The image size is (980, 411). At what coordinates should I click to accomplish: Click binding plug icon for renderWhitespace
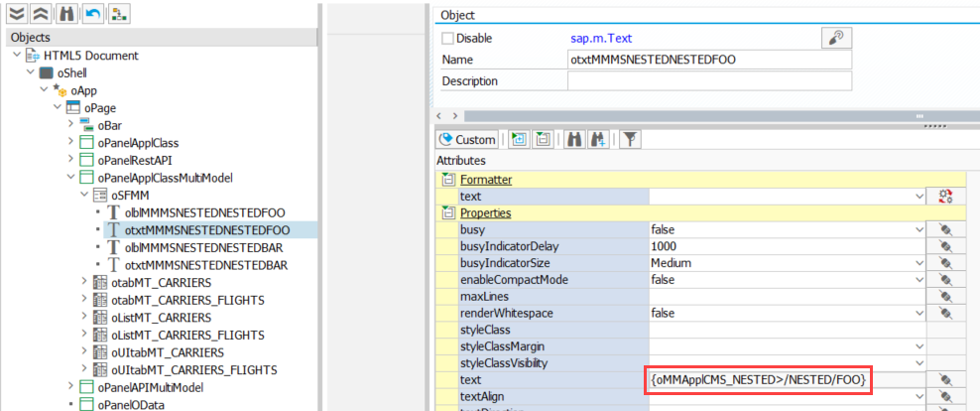coord(945,313)
